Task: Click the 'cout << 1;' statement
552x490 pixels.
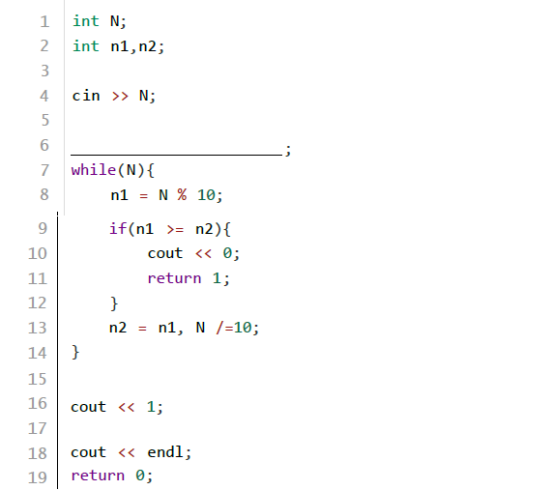Action: (x=117, y=407)
